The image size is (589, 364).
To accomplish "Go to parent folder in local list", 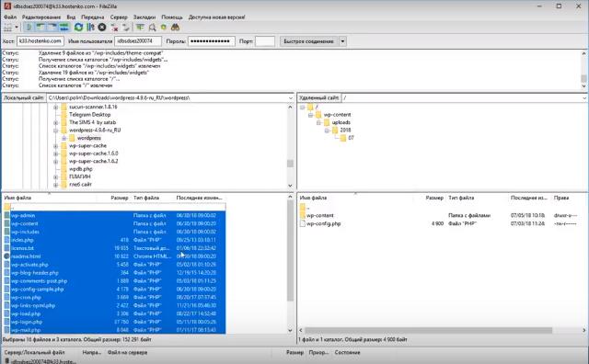I will pos(114,207).
